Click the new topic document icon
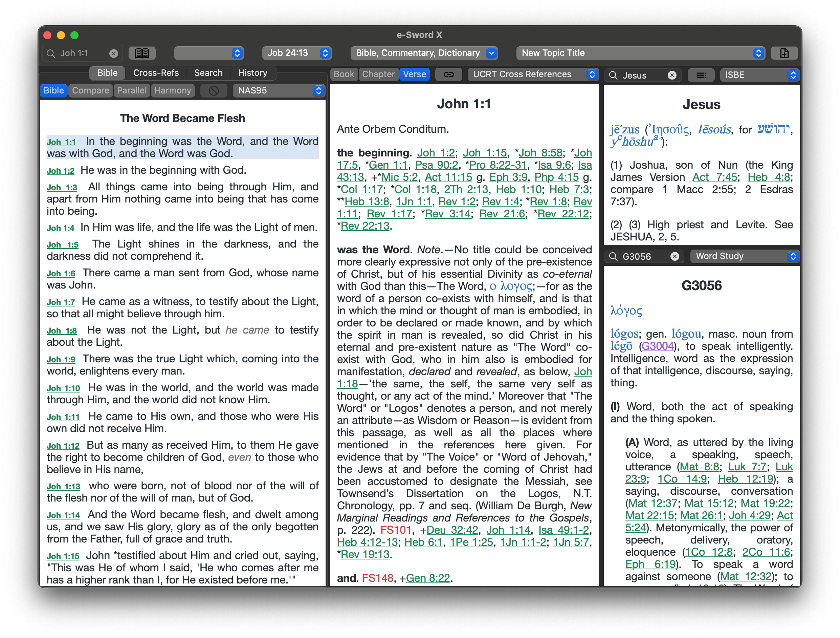 click(784, 53)
